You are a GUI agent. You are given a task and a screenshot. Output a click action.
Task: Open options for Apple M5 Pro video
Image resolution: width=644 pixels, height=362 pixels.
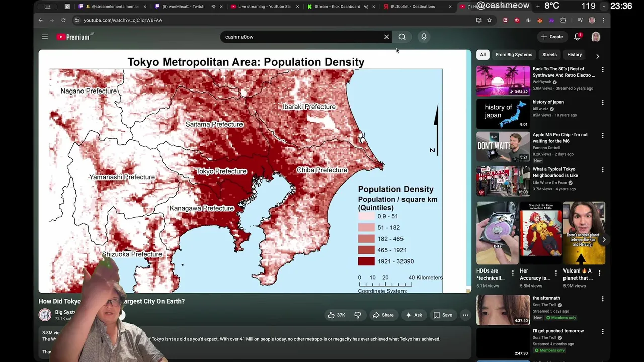pos(603,136)
